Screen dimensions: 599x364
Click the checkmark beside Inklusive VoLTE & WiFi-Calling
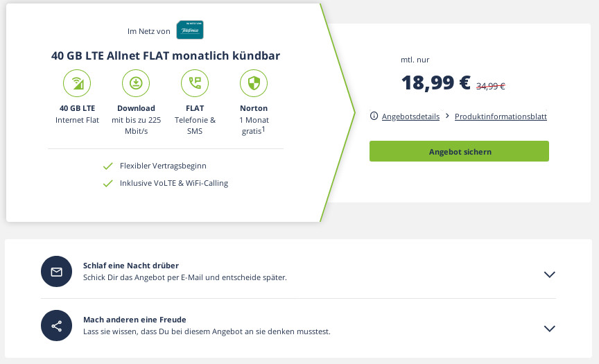coord(107,183)
